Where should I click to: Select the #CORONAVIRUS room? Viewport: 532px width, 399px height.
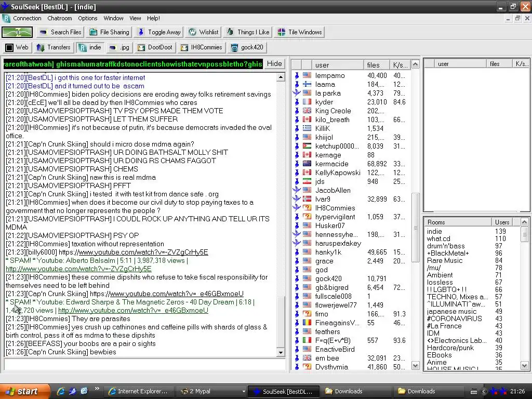[x=454, y=318]
